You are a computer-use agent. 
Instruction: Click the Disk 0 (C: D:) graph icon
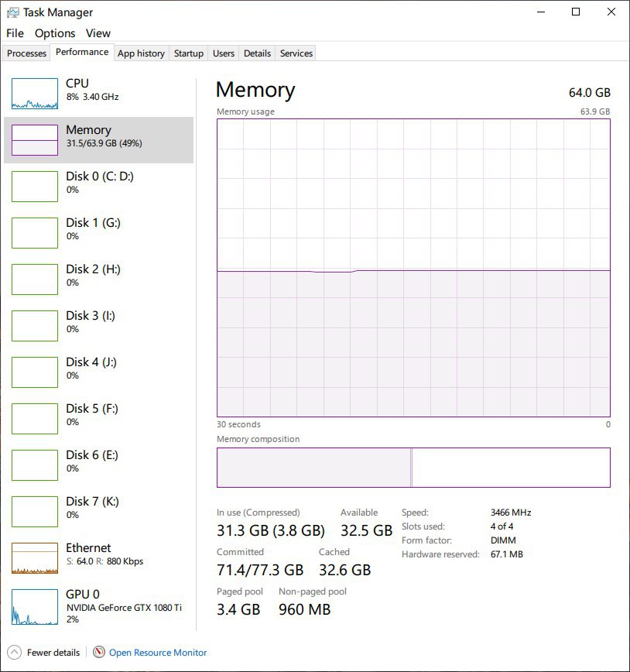(x=35, y=187)
